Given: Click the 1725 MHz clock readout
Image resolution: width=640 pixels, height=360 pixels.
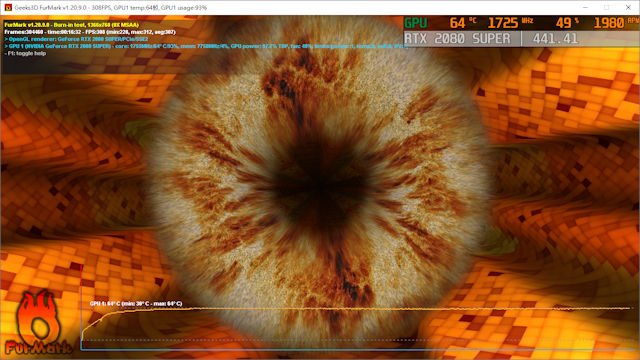Looking at the screenshot, I should (510, 23).
